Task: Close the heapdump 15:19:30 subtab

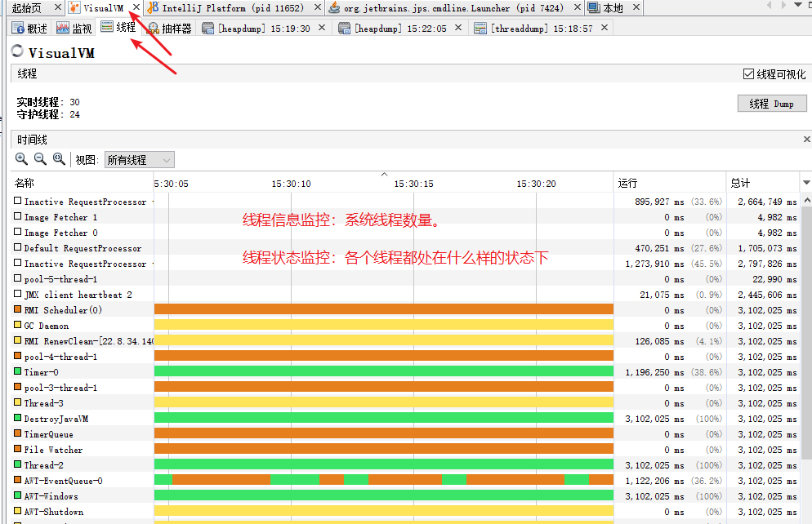Action: (x=322, y=28)
